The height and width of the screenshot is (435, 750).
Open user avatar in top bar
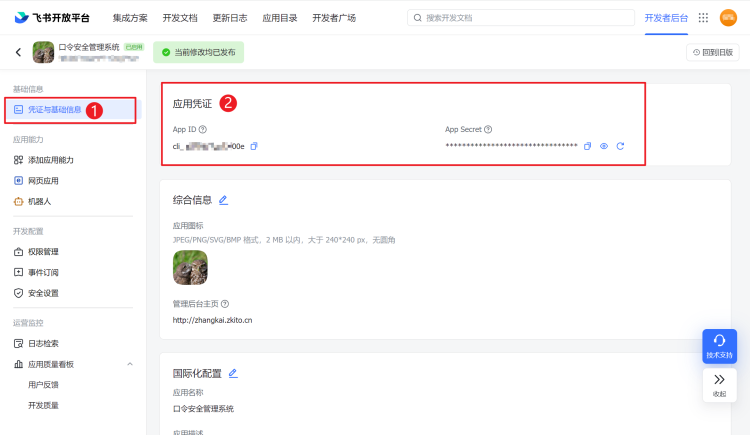(x=728, y=18)
